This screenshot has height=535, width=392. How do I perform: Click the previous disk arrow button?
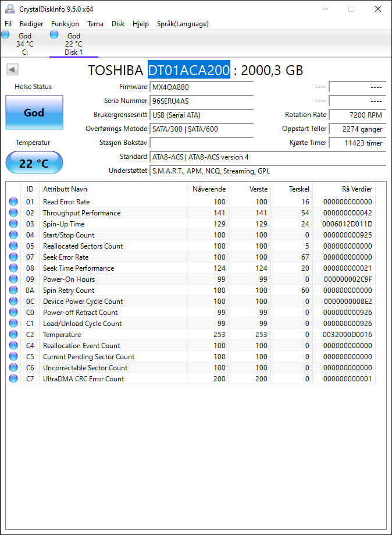12,70
